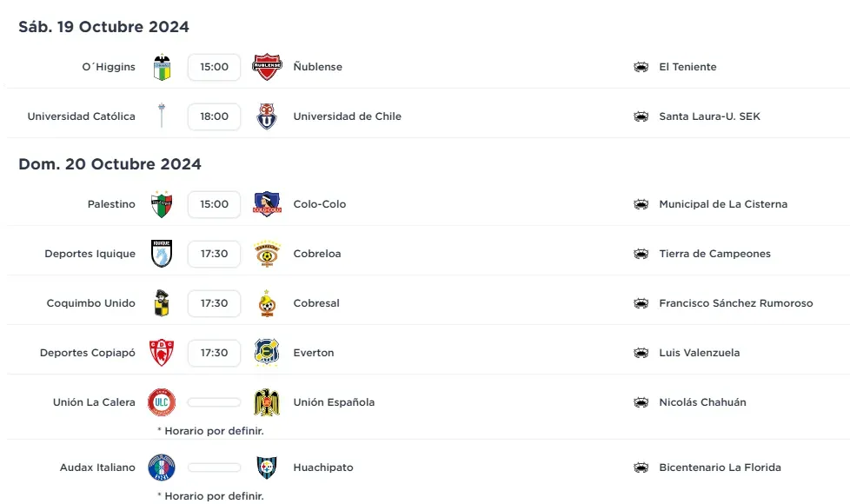Open the Deportes Iquique team name
The image size is (850, 504).
tap(90, 254)
